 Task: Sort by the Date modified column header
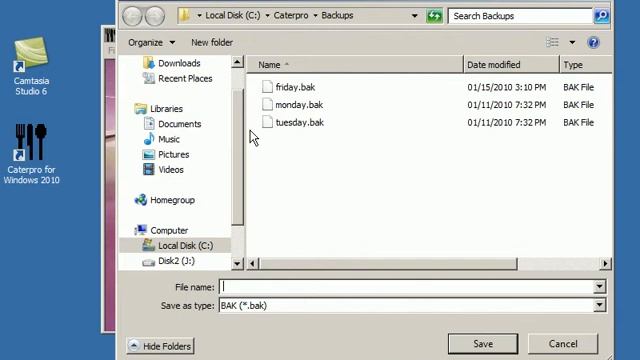(511, 65)
